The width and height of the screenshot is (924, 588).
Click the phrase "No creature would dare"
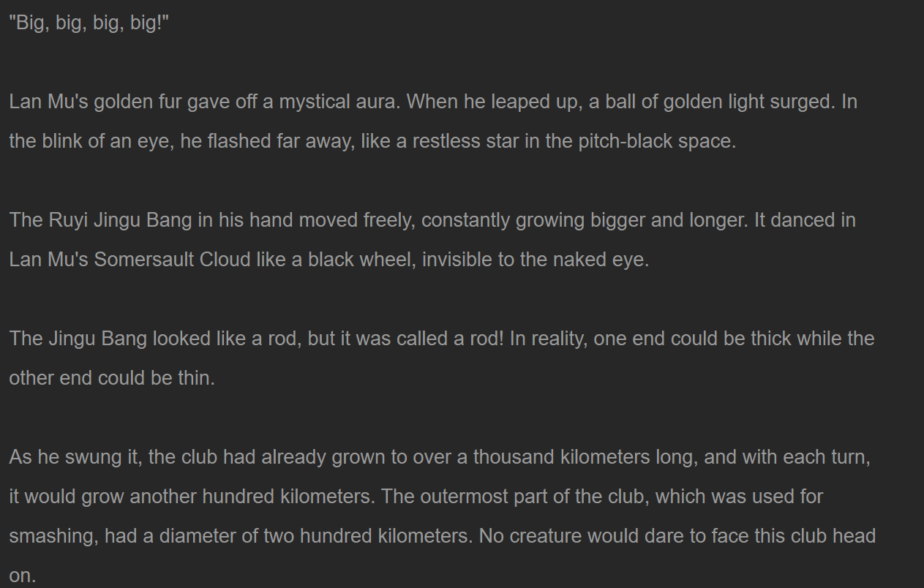584,536
